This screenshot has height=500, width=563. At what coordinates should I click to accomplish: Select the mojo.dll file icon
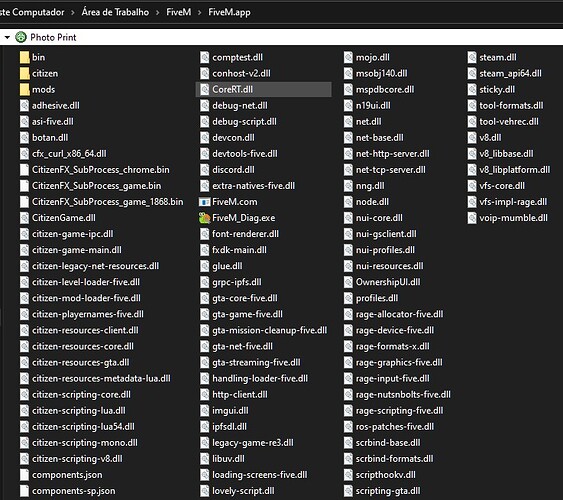tap(348, 57)
